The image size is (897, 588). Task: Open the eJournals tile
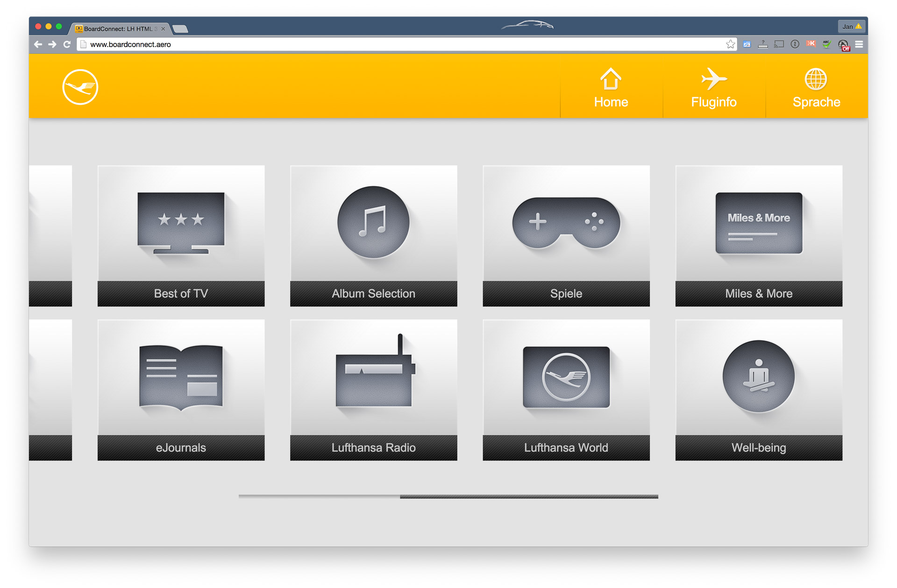pos(181,390)
